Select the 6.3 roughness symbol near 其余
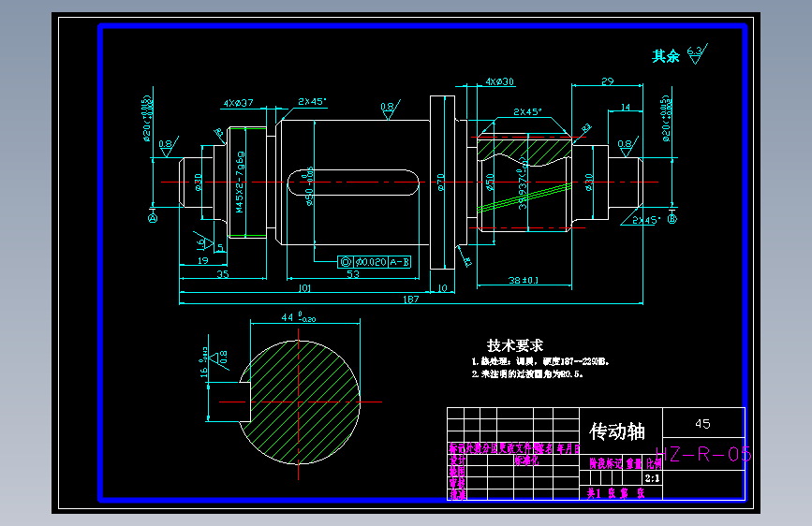The width and height of the screenshot is (812, 526). point(697,53)
